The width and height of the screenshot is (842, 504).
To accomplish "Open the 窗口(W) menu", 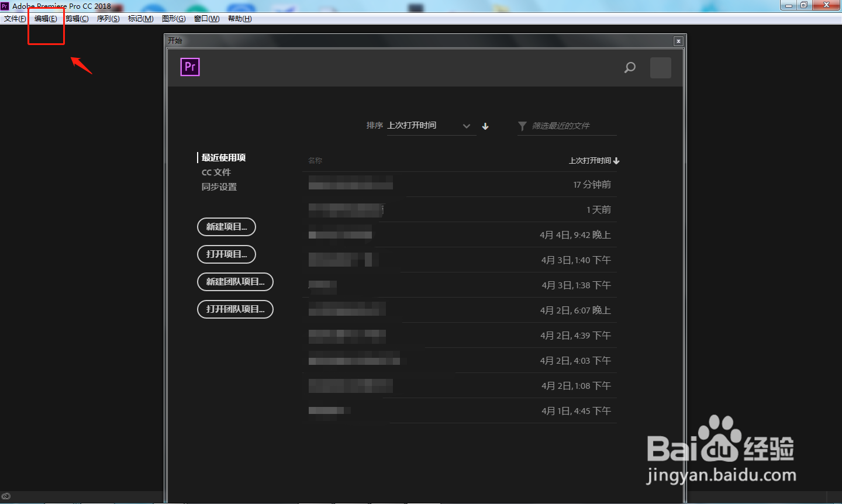I will coord(206,19).
